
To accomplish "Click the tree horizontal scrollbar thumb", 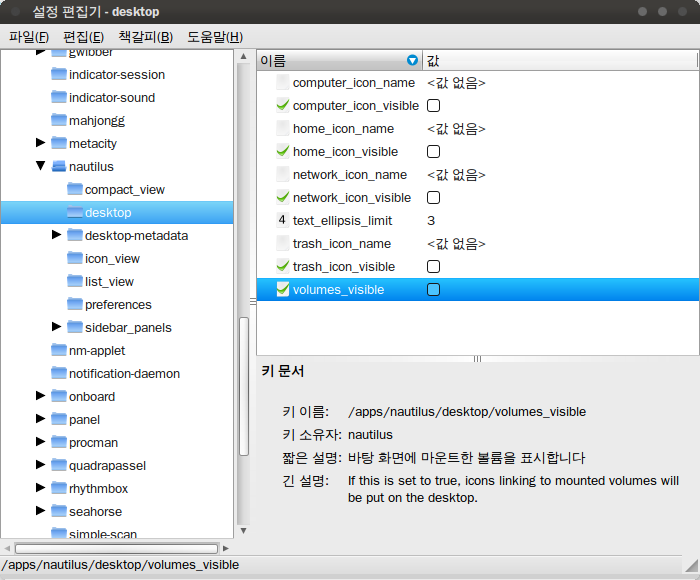I will [117, 548].
